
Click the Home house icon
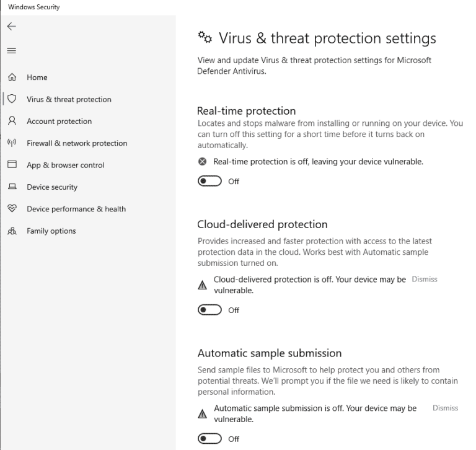(x=11, y=77)
